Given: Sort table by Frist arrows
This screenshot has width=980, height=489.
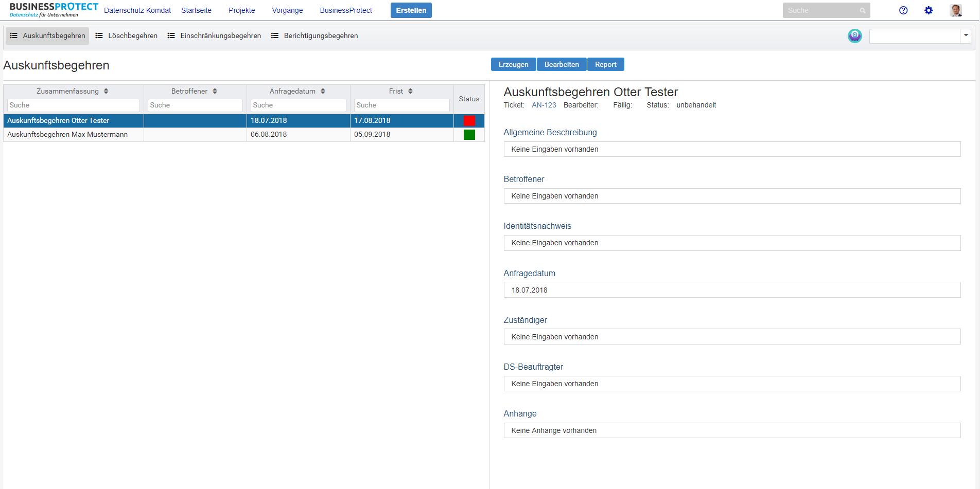Looking at the screenshot, I should click(x=410, y=91).
